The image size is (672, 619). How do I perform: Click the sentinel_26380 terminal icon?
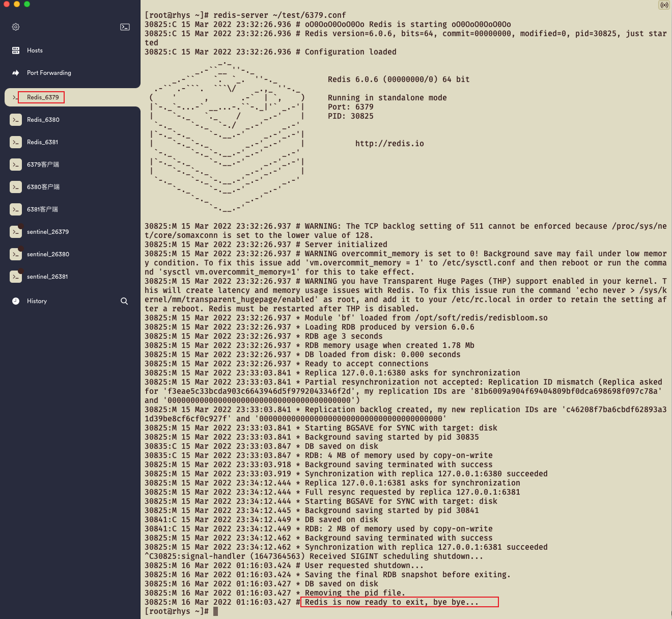click(16, 254)
